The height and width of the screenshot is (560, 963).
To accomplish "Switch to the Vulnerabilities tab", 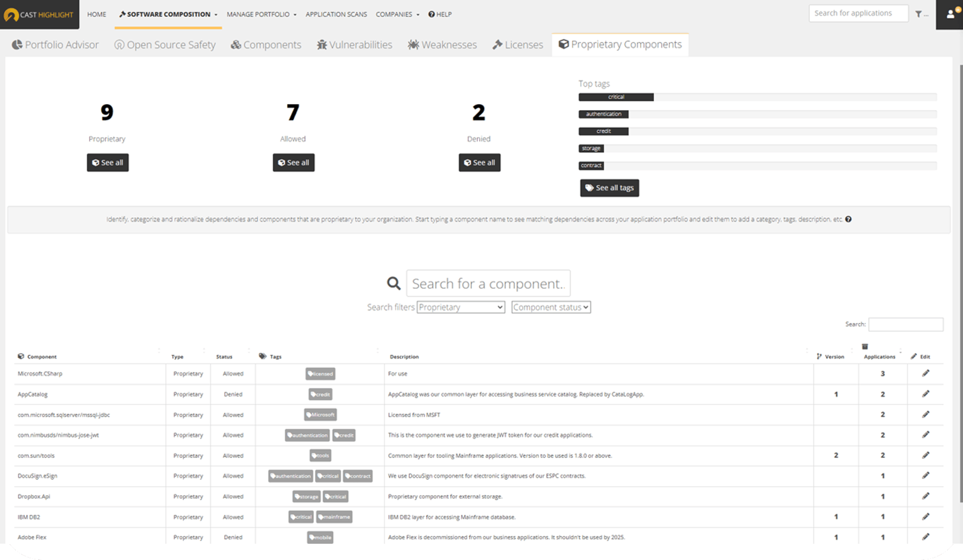I will (354, 45).
